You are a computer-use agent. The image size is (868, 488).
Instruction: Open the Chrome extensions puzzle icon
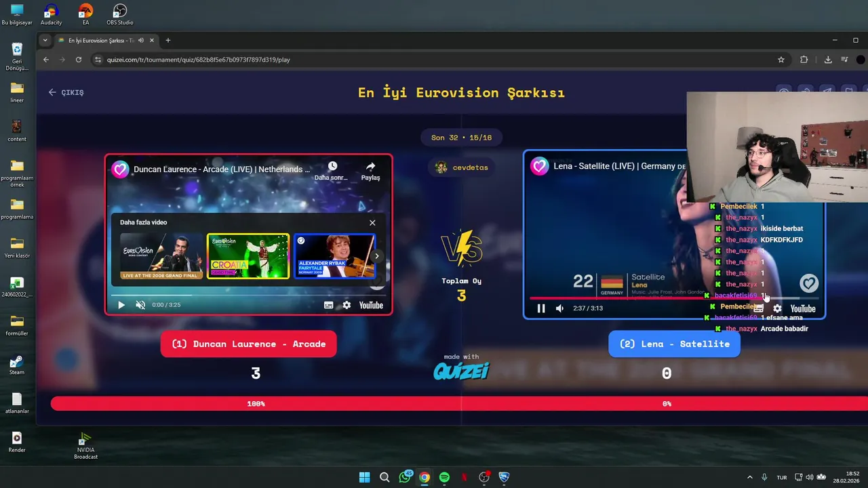pos(804,60)
